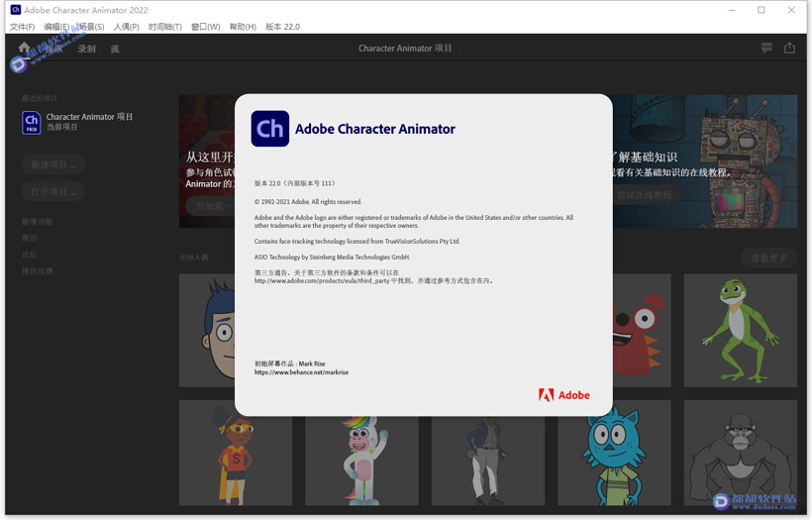Click the 从这里开始 banner

pos(207,161)
